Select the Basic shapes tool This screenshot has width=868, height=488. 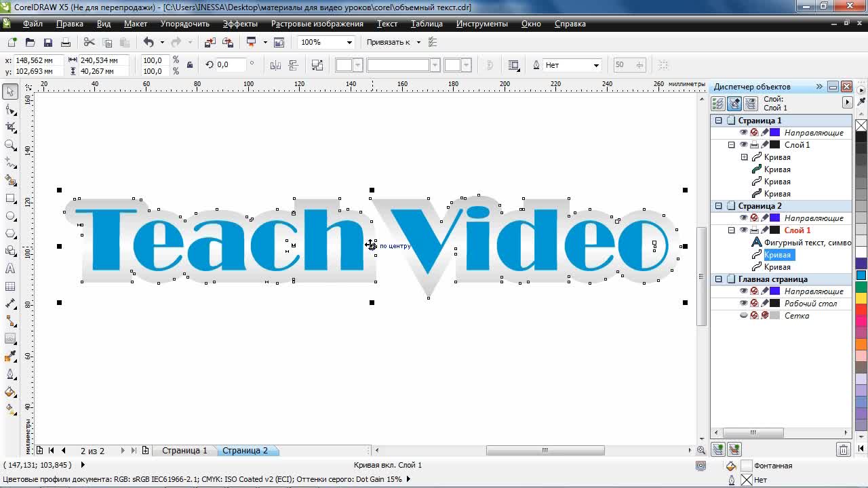10,251
